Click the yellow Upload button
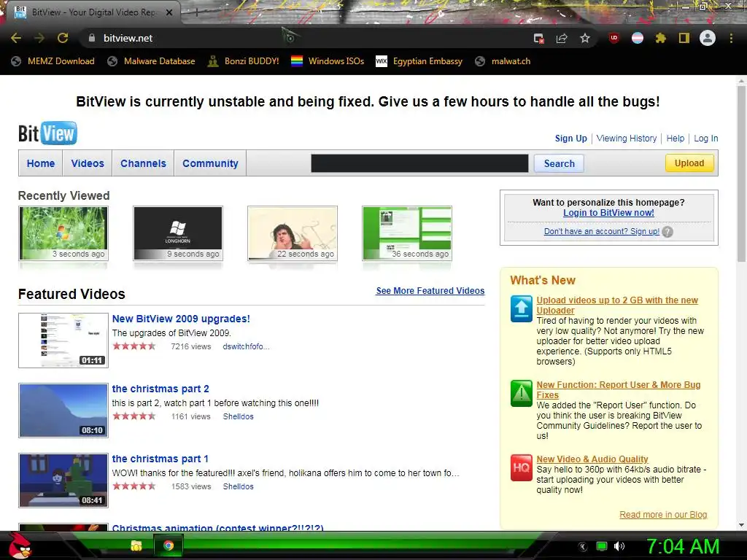 click(689, 163)
